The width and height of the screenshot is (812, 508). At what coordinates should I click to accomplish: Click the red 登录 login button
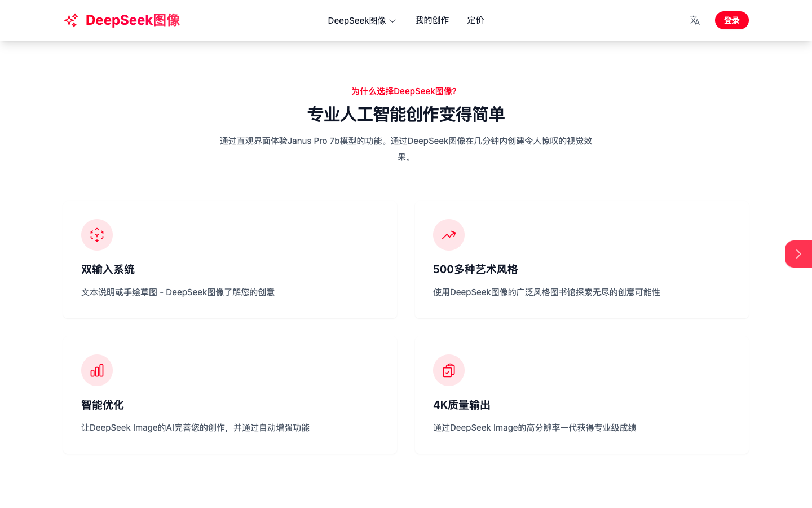pos(732,20)
